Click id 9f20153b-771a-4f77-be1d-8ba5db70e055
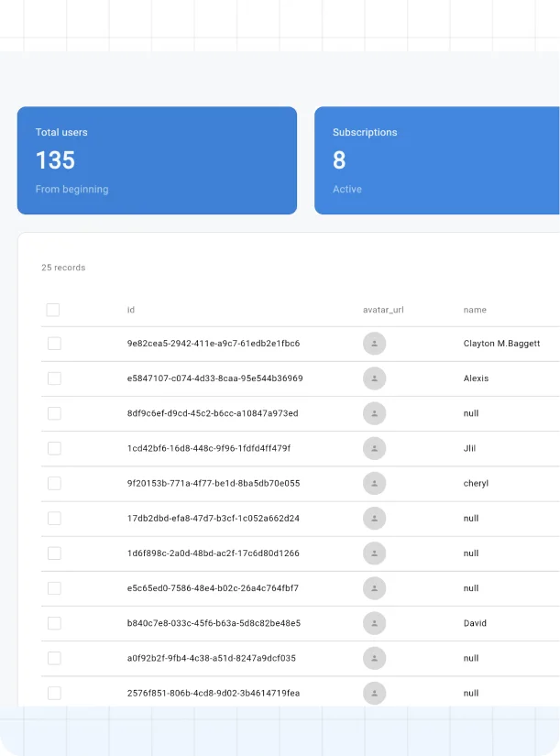The image size is (560, 756). pyautogui.click(x=214, y=483)
